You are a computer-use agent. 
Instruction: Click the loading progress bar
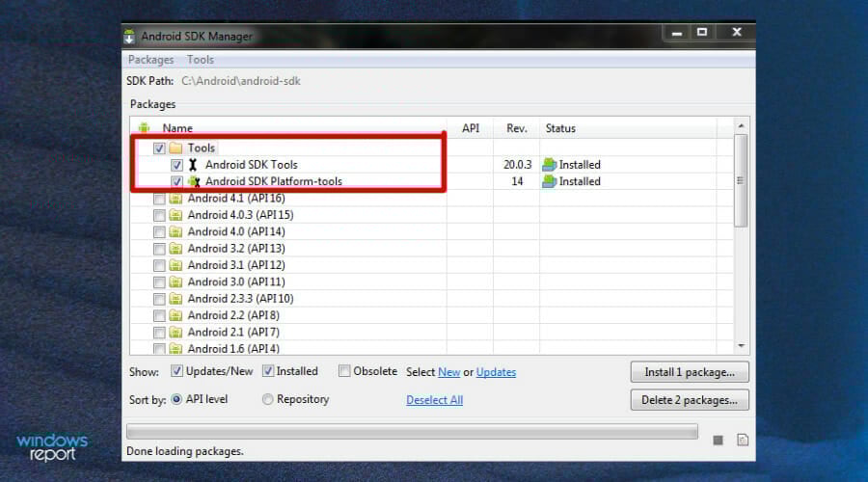click(412, 431)
